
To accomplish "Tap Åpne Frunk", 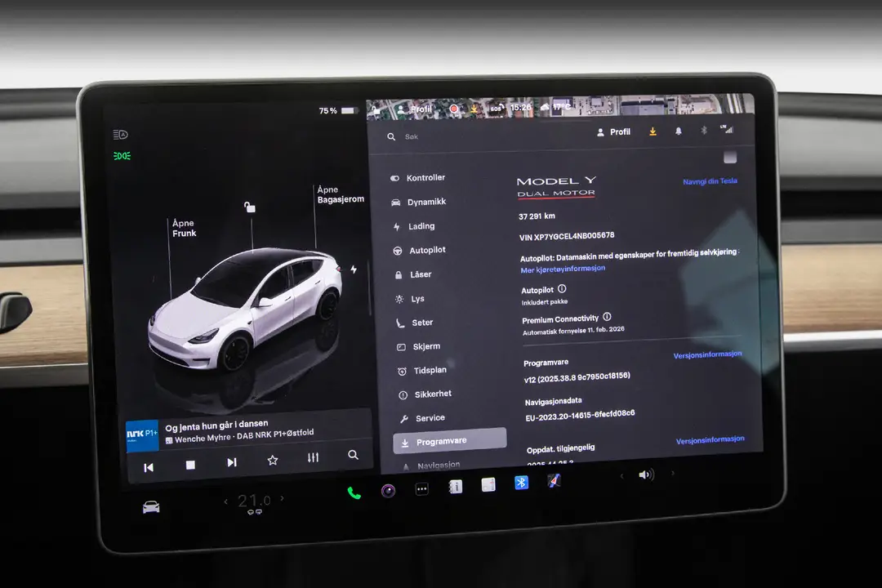I will (184, 228).
